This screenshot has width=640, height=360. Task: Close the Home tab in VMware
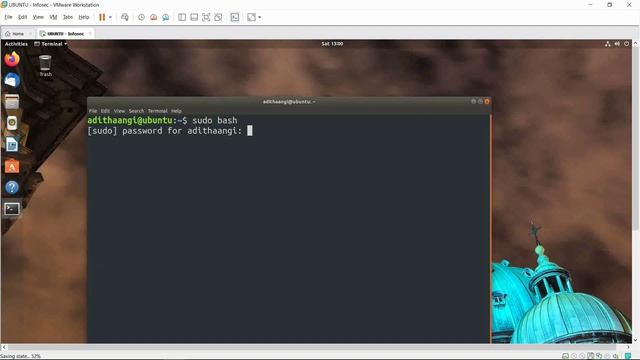[31, 34]
